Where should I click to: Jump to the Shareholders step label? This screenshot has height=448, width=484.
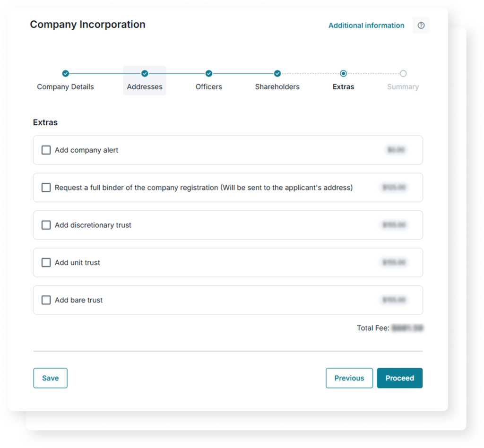click(277, 87)
